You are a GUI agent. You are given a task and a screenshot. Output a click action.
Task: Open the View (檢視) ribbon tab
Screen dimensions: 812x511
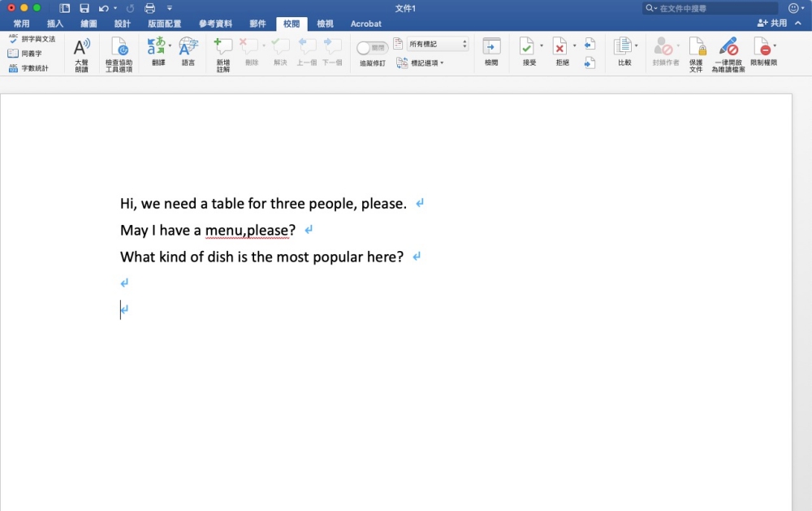click(325, 24)
